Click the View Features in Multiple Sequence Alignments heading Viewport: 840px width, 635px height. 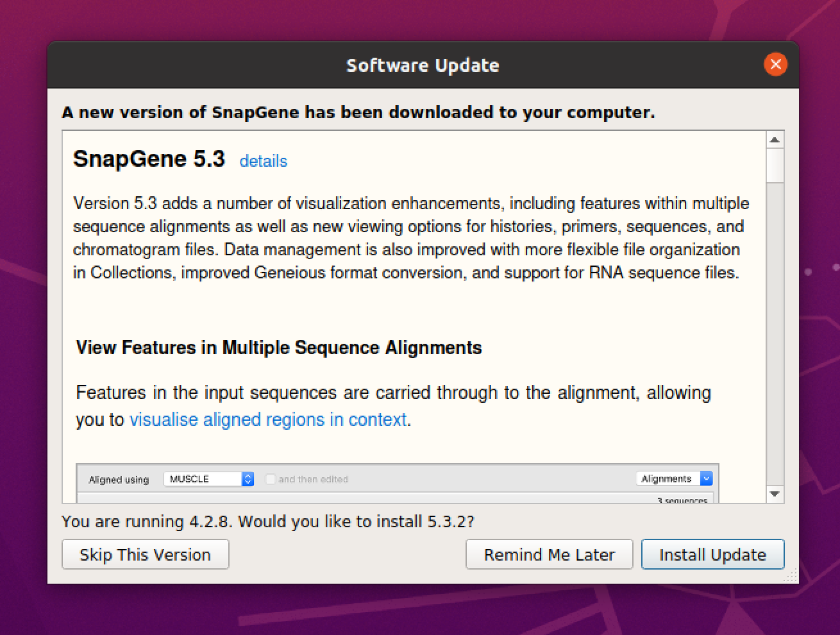click(x=279, y=348)
